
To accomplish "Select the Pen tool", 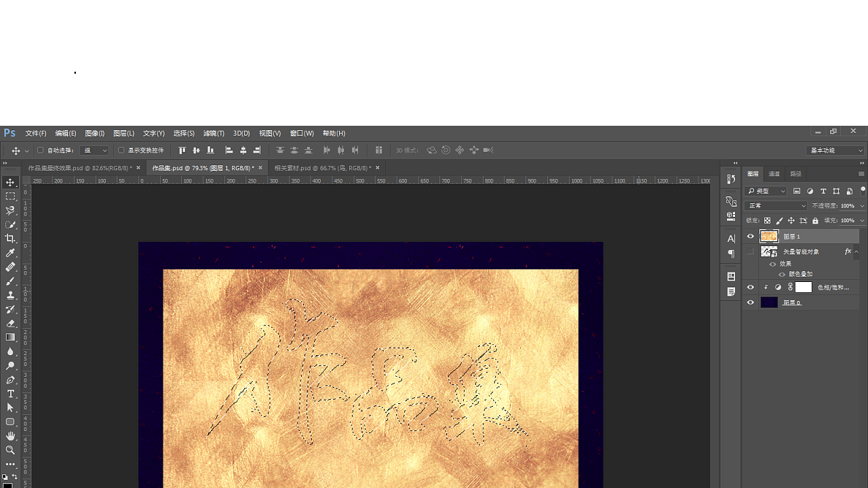I will tap(10, 380).
